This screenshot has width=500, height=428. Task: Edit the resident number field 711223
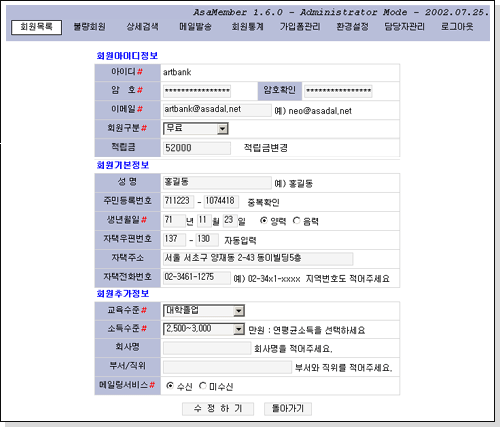point(179,202)
